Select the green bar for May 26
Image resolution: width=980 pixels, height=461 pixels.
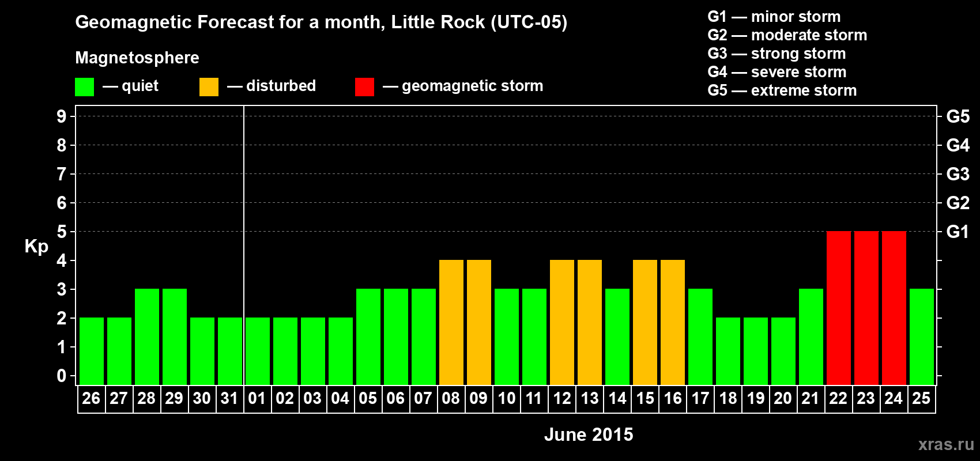point(91,351)
